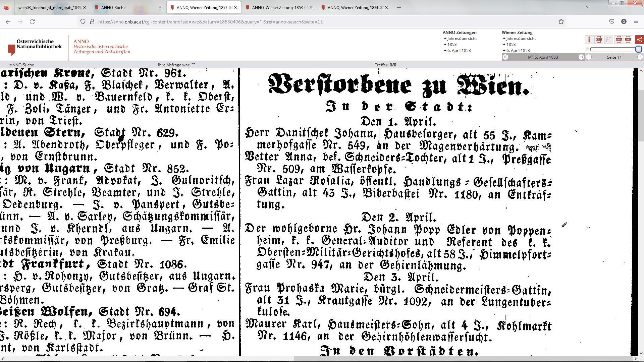This screenshot has width=644, height=362.
Task: Go to the next issue date
Action: (x=581, y=57)
